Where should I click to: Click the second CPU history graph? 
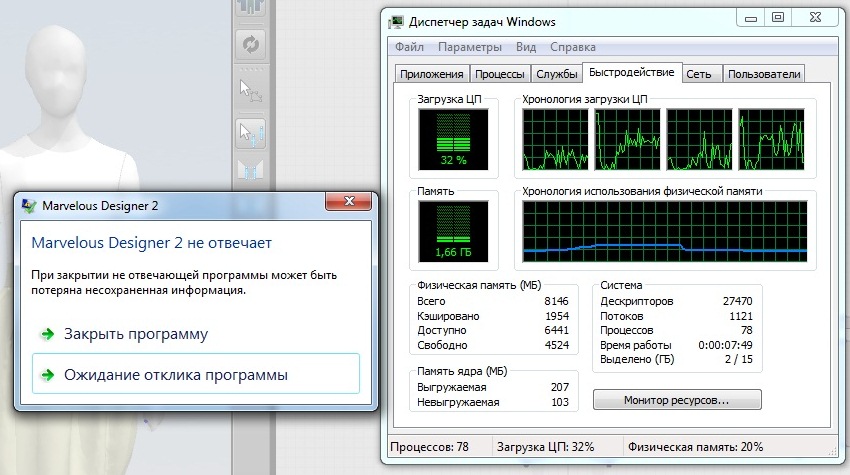click(x=627, y=139)
